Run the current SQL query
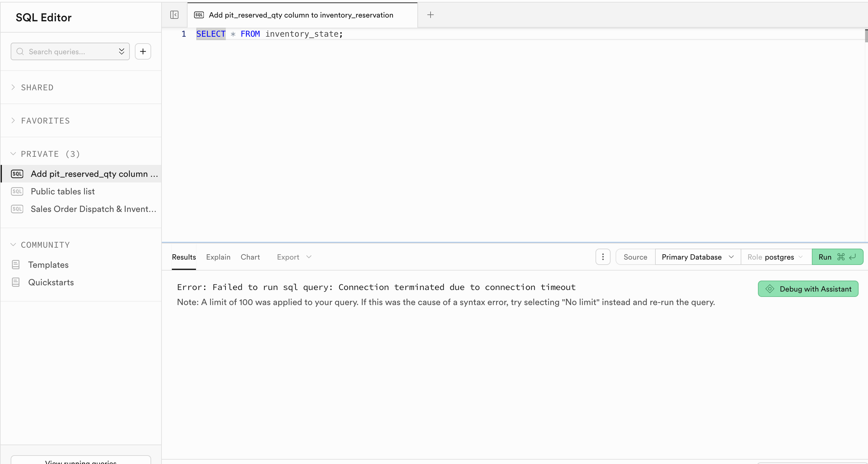This screenshot has width=868, height=464. (838, 257)
